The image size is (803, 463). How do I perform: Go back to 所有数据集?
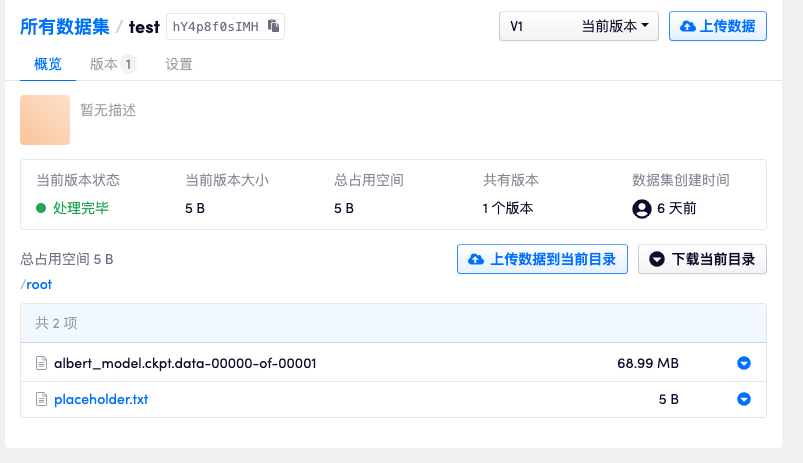click(x=65, y=27)
